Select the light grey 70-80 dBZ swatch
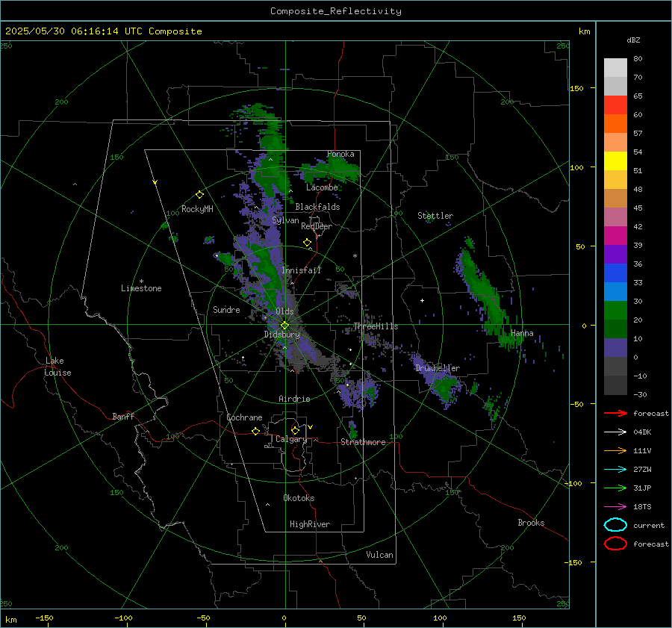 coord(615,68)
